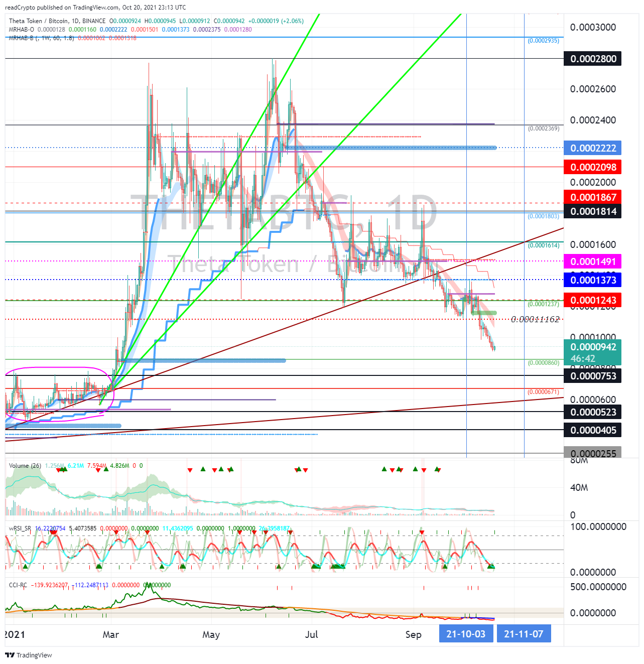This screenshot has height=664, width=644.
Task: Select the 21-10-03 date marker
Action: [x=466, y=634]
